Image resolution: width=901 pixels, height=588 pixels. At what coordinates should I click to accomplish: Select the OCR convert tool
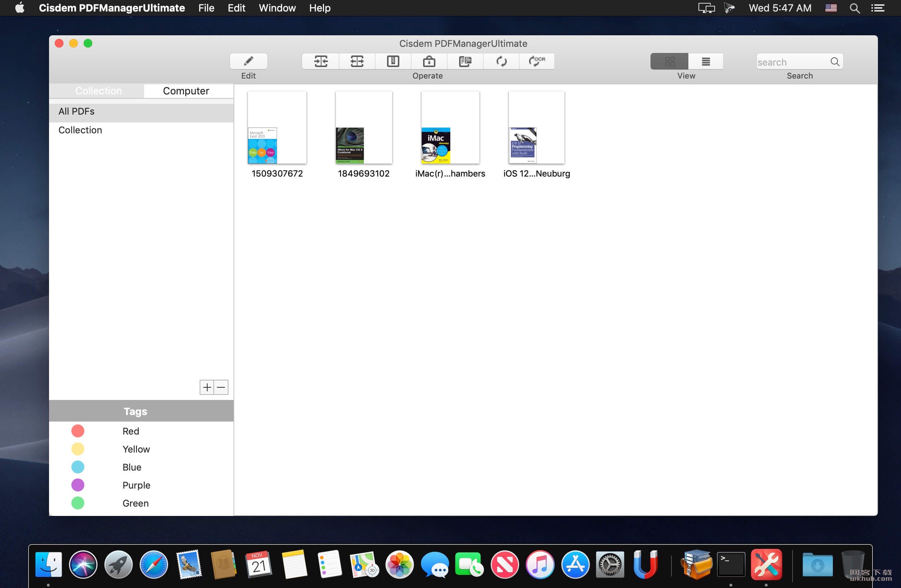pyautogui.click(x=537, y=61)
